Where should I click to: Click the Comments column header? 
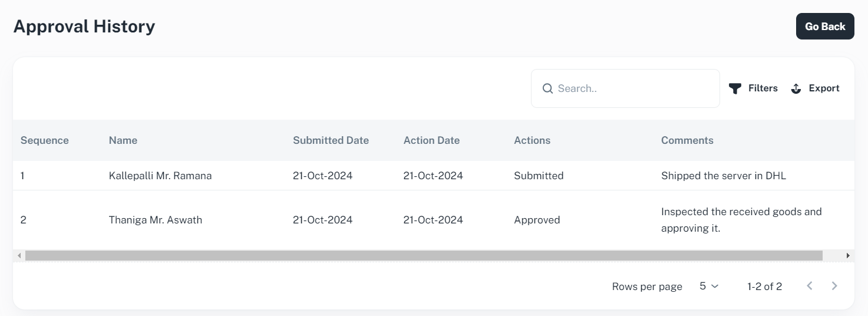[x=687, y=140]
